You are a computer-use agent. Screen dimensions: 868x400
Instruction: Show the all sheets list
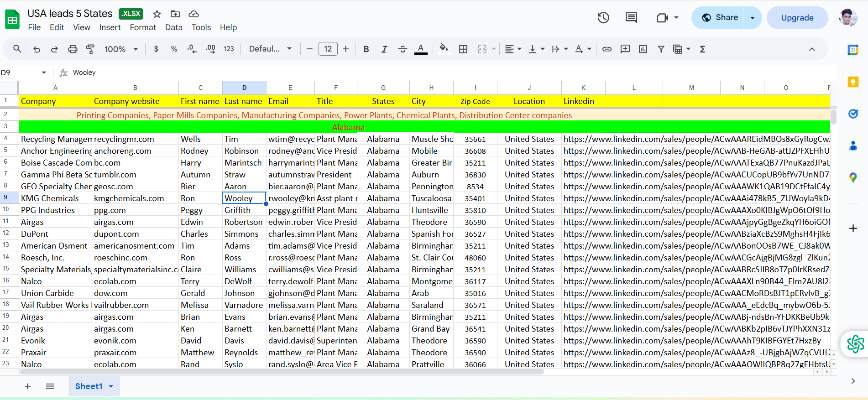click(x=50, y=386)
